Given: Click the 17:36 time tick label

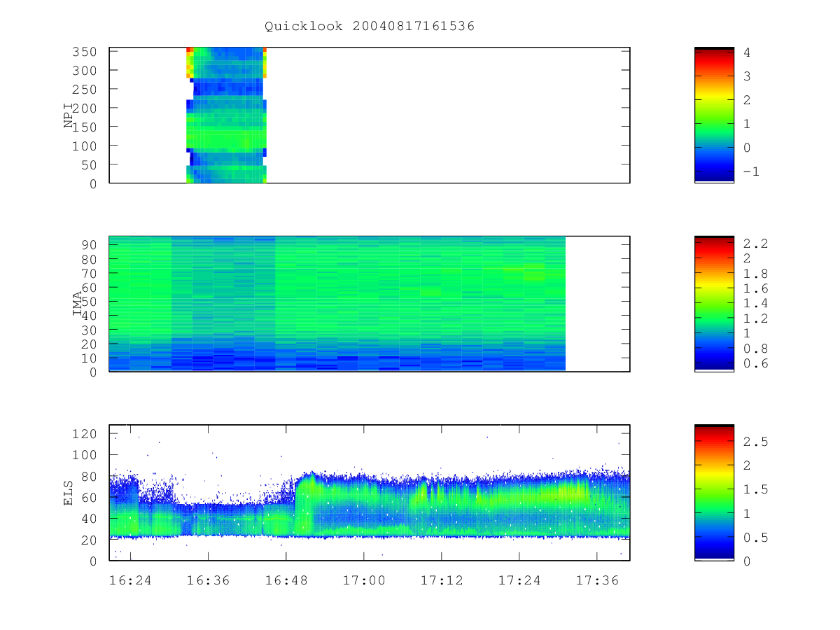Looking at the screenshot, I should (x=596, y=580).
